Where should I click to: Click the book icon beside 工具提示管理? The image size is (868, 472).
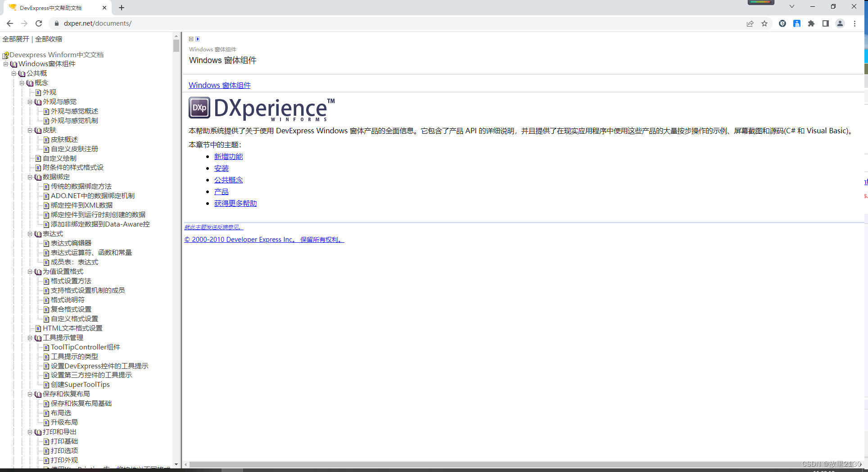tap(38, 338)
